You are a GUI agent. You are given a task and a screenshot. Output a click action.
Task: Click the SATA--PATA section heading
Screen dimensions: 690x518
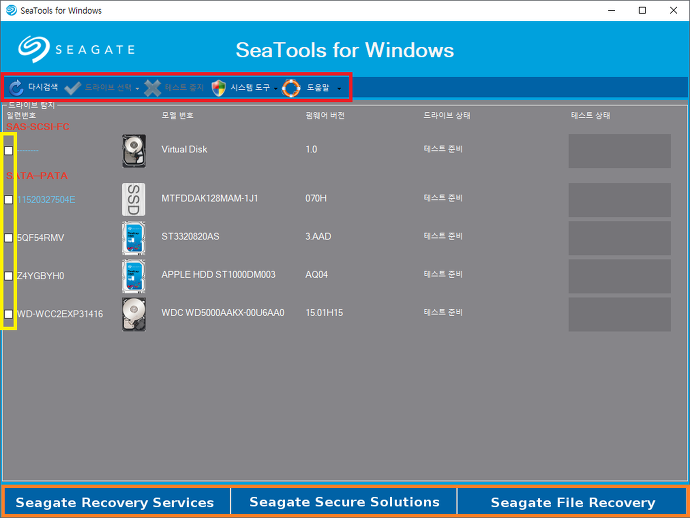pyautogui.click(x=37, y=176)
